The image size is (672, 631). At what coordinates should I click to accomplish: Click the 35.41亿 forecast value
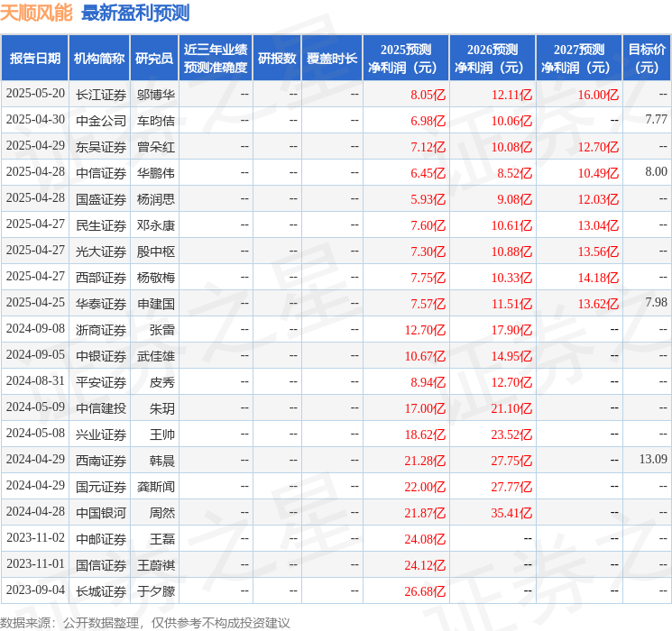tap(511, 513)
